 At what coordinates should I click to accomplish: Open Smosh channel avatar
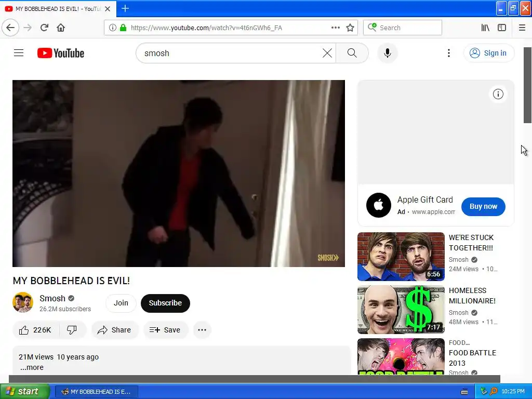tap(23, 302)
